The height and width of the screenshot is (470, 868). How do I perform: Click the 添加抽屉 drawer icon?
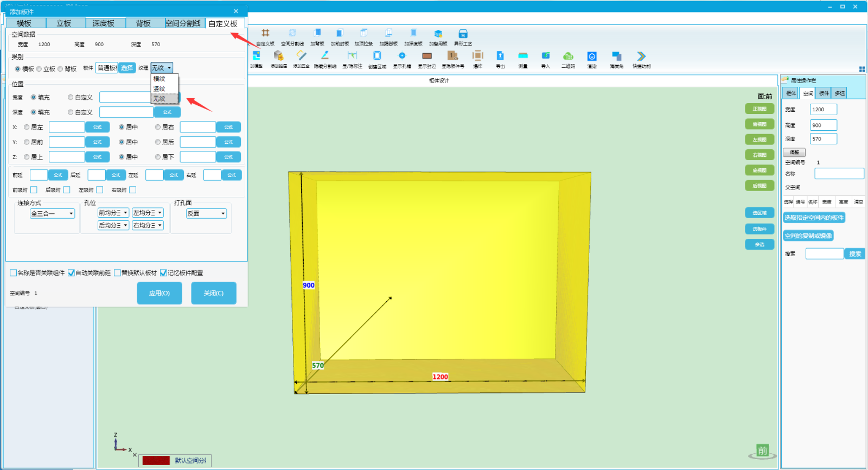(278, 56)
